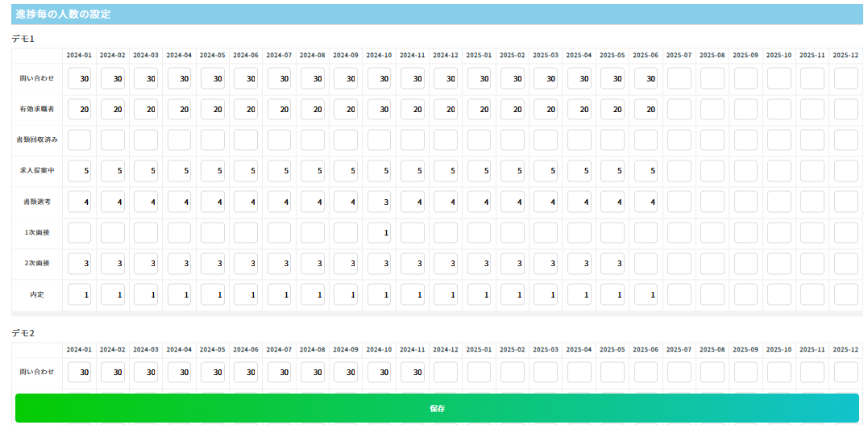Select デモ1 有効求職者 field for 2024-01
The width and height of the screenshot is (868, 425).
(x=79, y=110)
